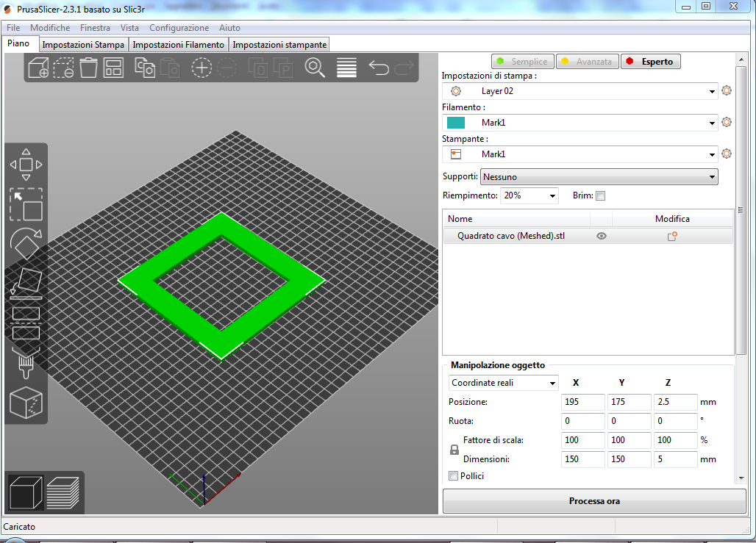Click the Undo arrow icon
The width and height of the screenshot is (756, 543).
click(378, 68)
